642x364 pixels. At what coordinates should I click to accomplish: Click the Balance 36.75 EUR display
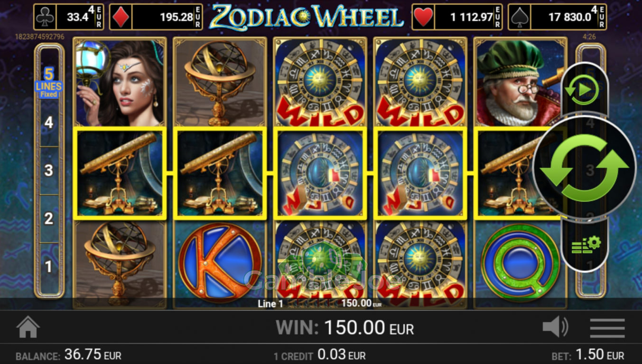click(x=68, y=355)
